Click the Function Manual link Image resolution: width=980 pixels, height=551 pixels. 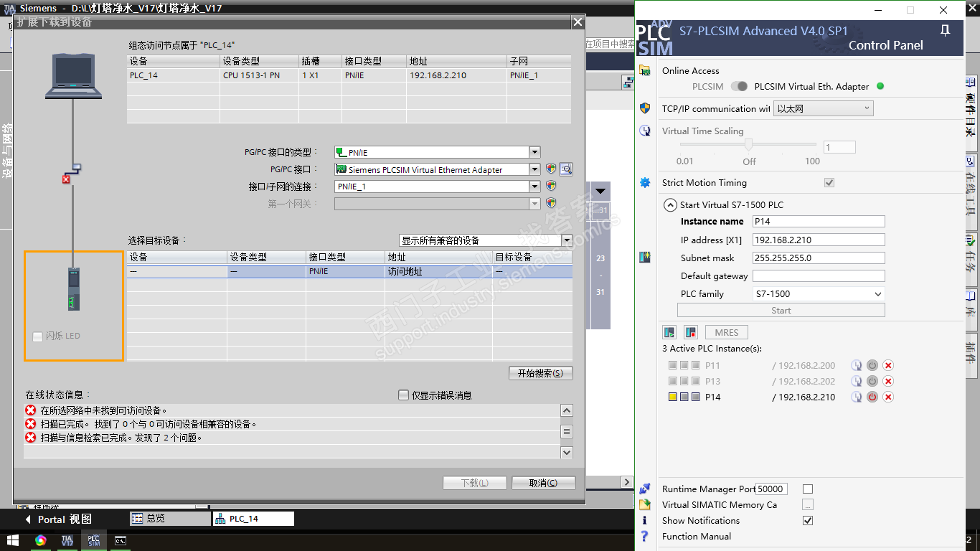click(697, 536)
